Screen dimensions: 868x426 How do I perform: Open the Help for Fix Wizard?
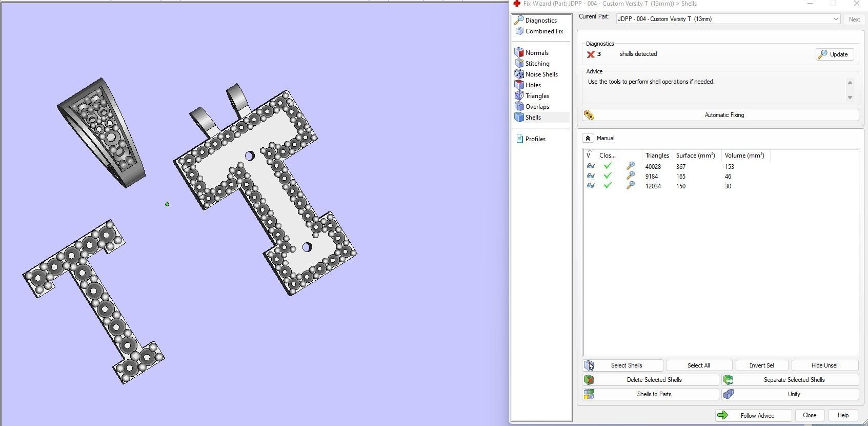(x=843, y=415)
